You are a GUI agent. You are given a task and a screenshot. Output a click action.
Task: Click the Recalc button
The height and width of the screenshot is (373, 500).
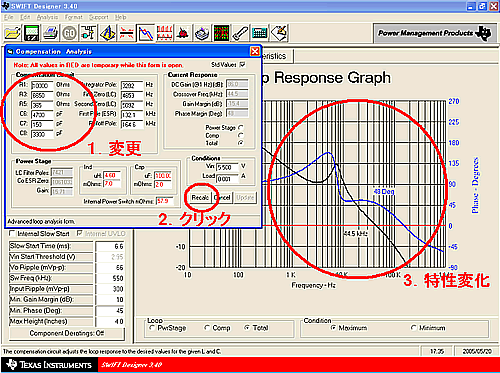pyautogui.click(x=200, y=197)
